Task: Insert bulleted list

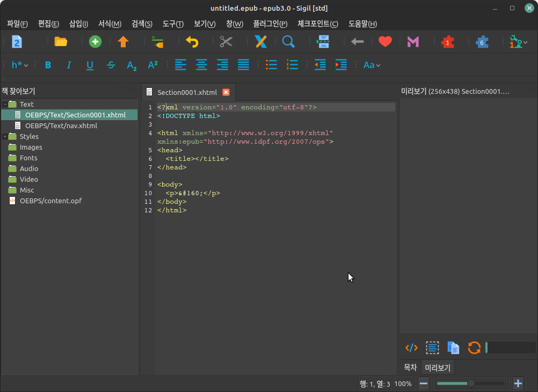Action: click(271, 65)
